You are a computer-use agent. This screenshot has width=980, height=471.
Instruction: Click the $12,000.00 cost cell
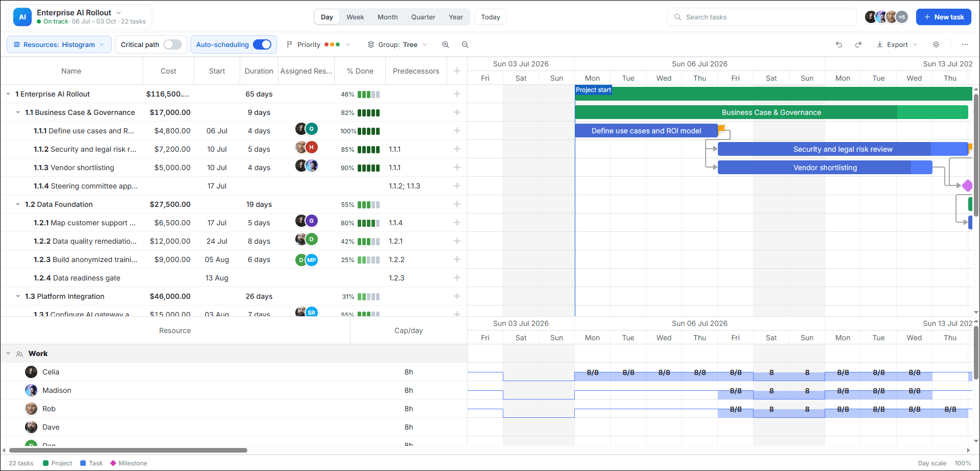(170, 241)
